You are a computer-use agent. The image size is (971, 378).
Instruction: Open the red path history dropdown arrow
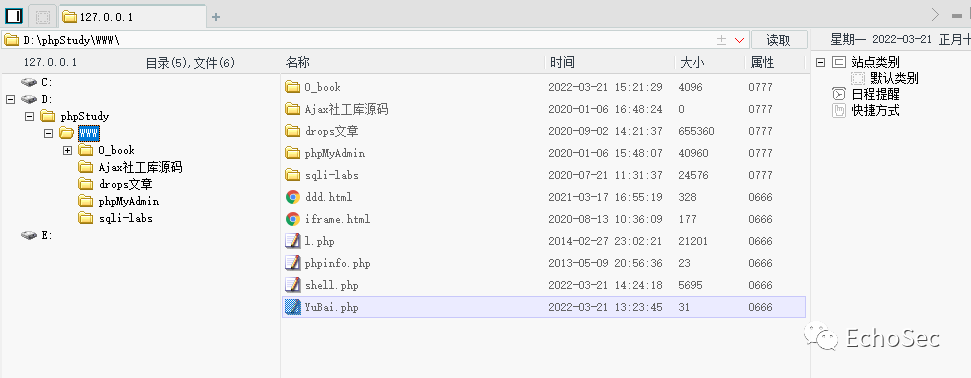point(739,40)
